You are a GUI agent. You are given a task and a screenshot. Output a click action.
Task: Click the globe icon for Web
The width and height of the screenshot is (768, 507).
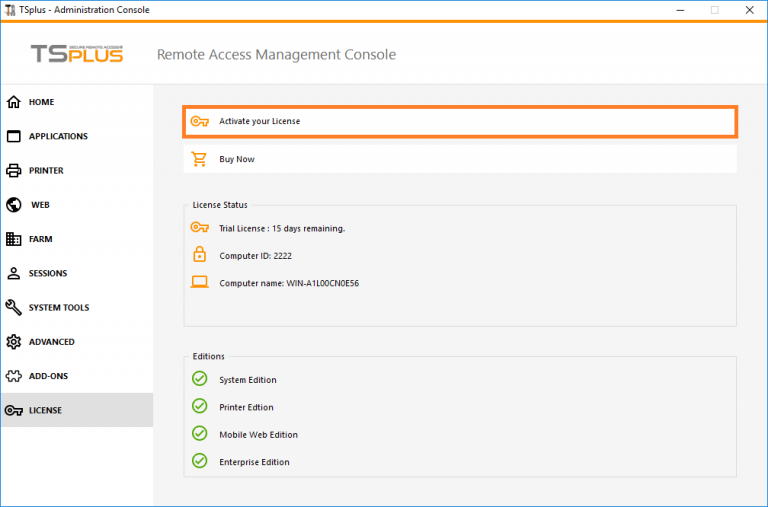tap(14, 205)
